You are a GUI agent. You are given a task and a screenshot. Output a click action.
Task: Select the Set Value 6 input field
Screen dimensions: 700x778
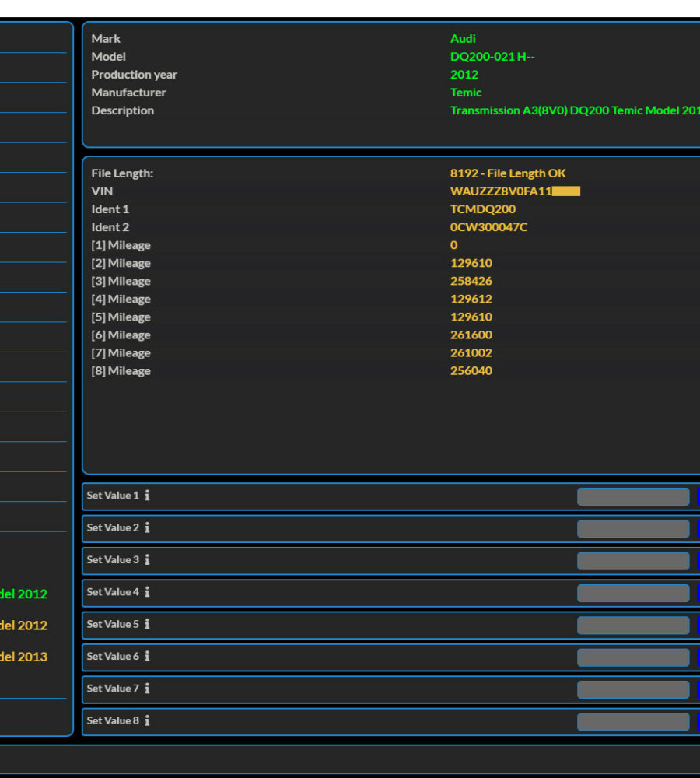coord(632,657)
